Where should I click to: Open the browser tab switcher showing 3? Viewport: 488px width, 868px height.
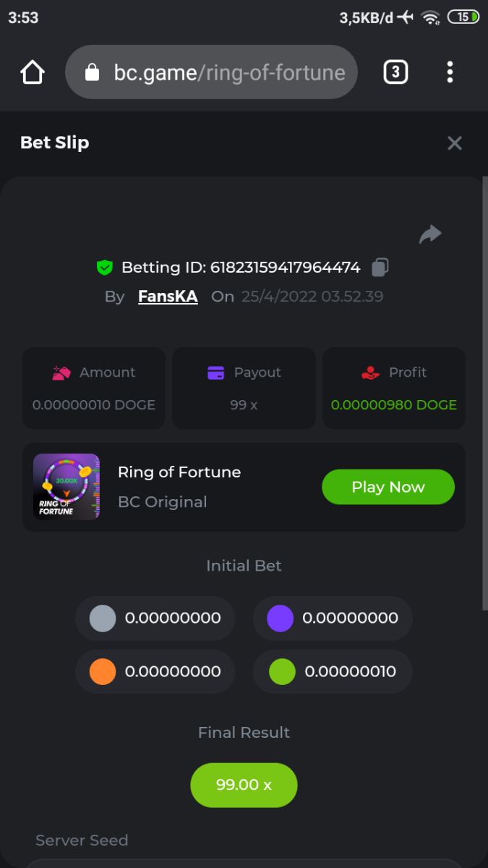click(395, 72)
